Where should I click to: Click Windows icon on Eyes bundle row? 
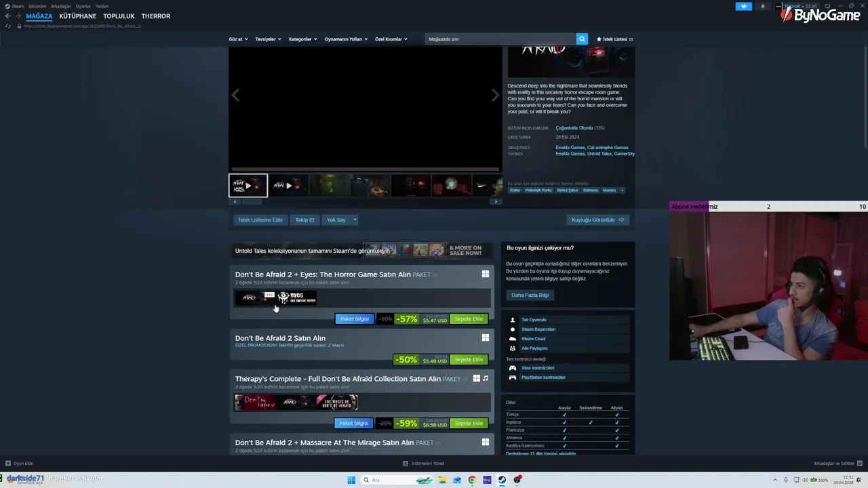486,274
